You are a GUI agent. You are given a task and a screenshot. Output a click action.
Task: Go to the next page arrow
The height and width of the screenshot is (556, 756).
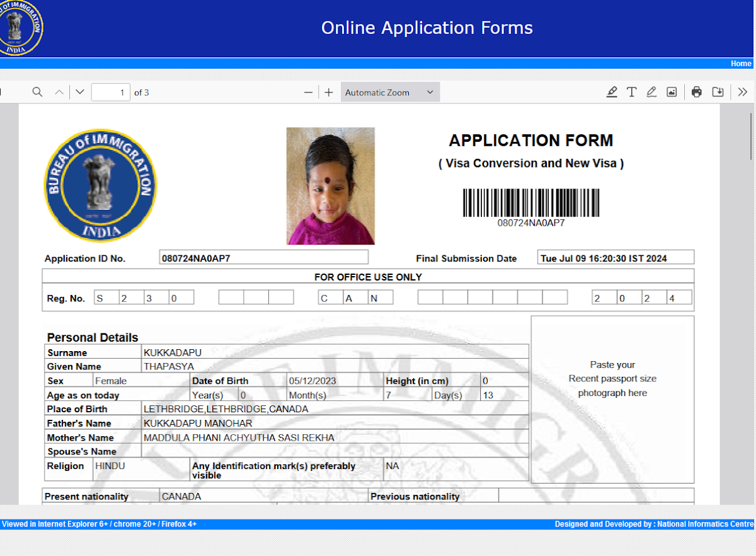click(79, 92)
